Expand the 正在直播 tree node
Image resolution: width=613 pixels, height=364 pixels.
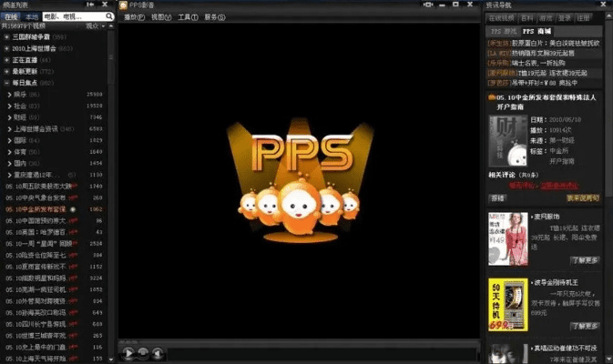[8, 59]
